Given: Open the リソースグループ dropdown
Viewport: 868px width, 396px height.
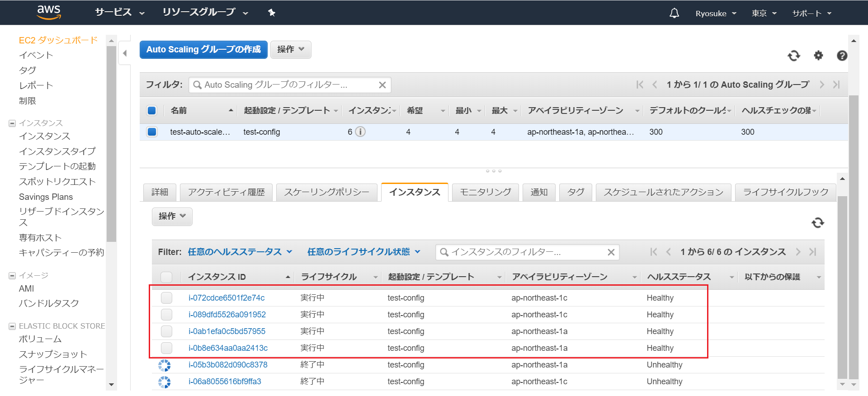Looking at the screenshot, I should tap(205, 12).
